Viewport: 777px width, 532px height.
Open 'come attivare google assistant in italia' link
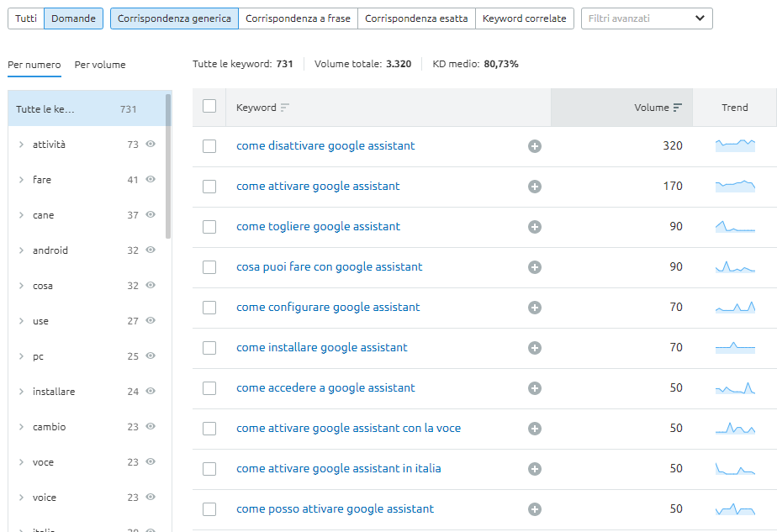click(338, 469)
